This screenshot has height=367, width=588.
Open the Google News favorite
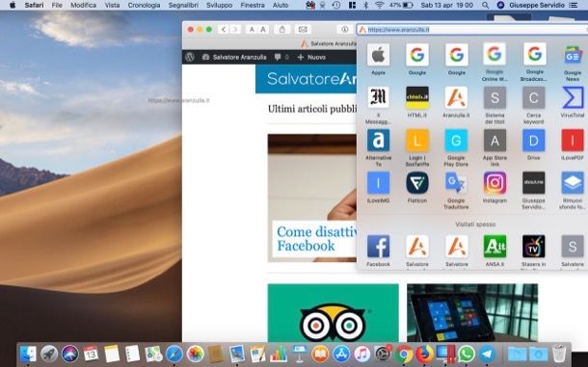(x=573, y=55)
